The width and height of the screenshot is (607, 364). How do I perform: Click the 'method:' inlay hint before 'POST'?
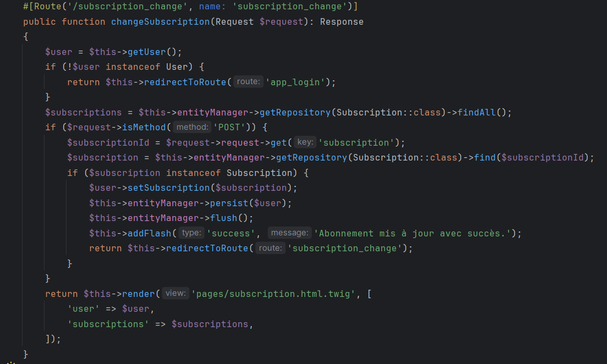pos(192,128)
